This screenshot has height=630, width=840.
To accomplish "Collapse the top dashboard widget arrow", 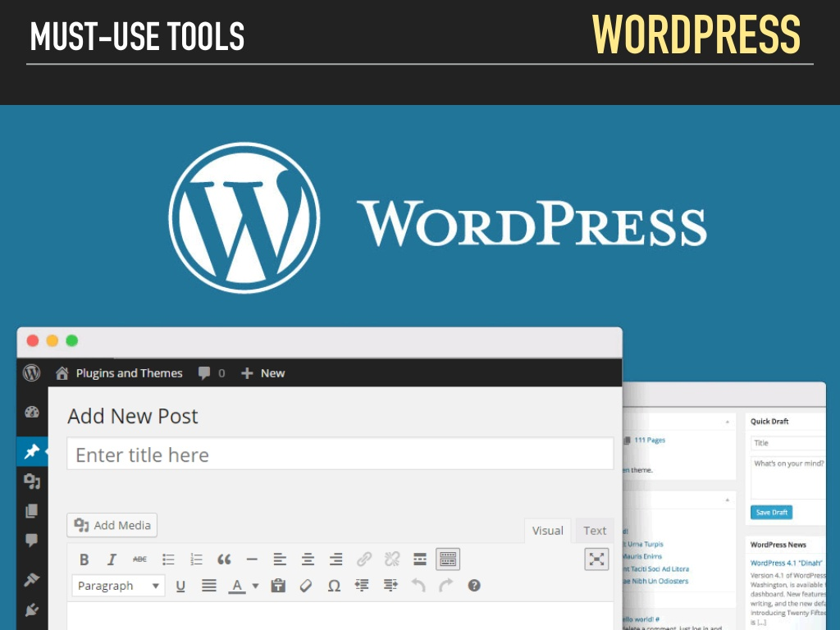I will click(x=727, y=422).
